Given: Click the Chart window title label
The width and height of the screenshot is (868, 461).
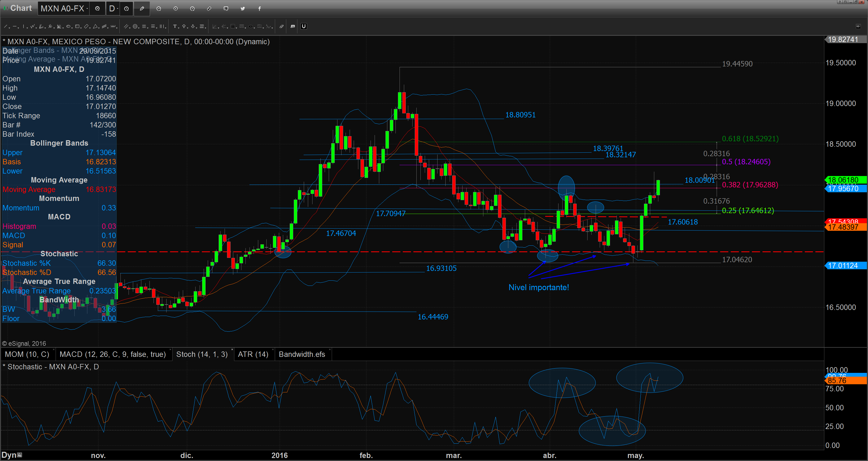Looking at the screenshot, I should tap(21, 8).
